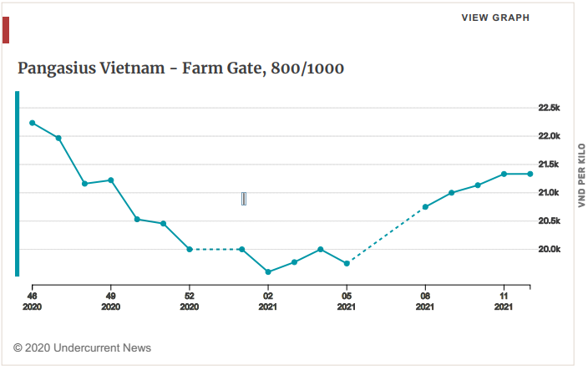
Task: Open the VIEW GRAPH link
Action: (495, 18)
